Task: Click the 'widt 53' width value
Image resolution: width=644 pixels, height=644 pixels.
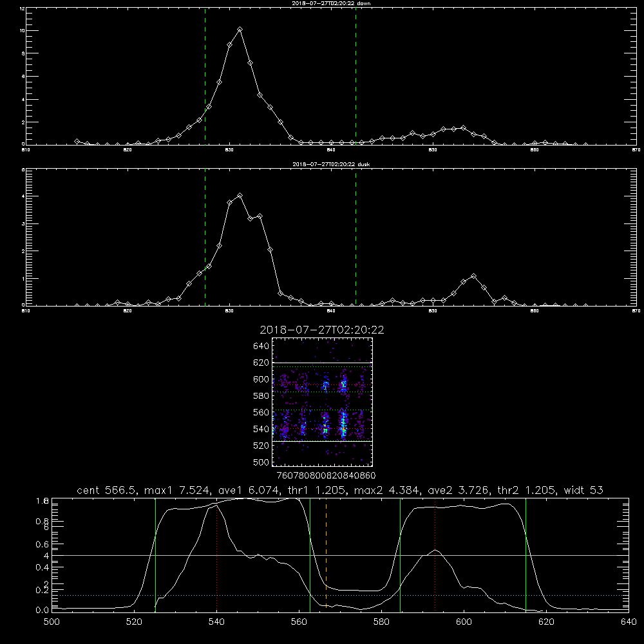Action: tap(583, 490)
